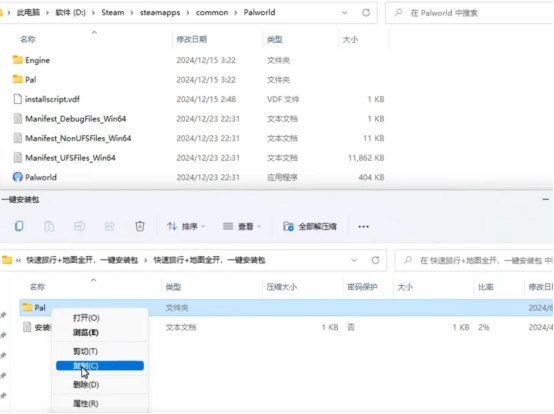
Task: Click search magnifier icon in Palworld window
Action: (399, 13)
